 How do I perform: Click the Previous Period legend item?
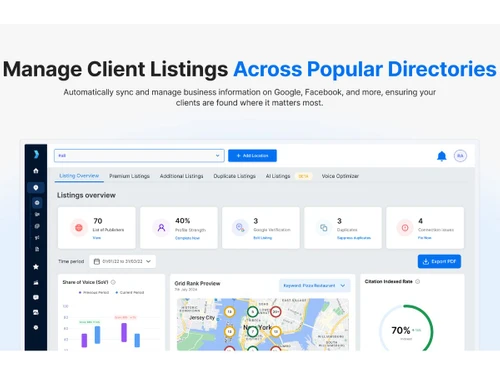pyautogui.click(x=94, y=292)
